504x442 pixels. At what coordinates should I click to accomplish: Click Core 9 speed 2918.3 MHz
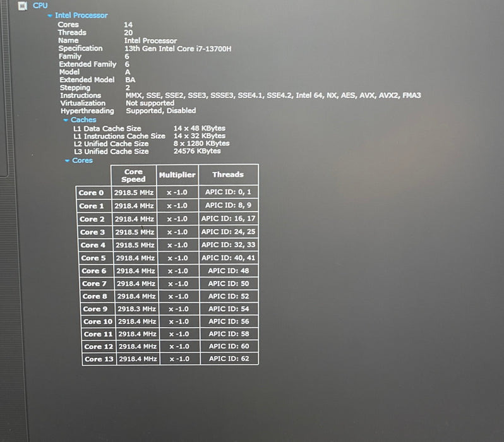click(136, 309)
